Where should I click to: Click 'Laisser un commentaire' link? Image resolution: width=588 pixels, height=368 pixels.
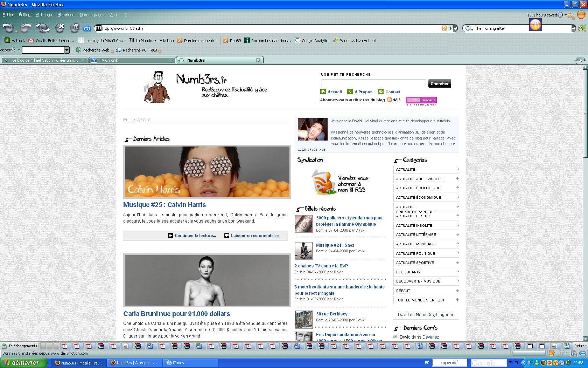coord(255,236)
